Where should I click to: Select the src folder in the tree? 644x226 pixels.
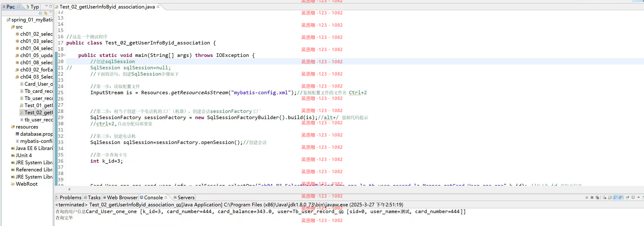17,27
